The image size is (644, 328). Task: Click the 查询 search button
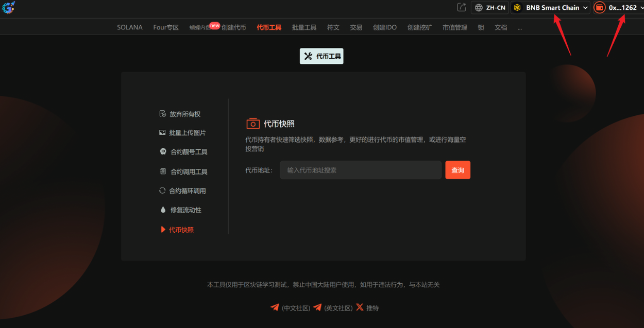coord(457,170)
